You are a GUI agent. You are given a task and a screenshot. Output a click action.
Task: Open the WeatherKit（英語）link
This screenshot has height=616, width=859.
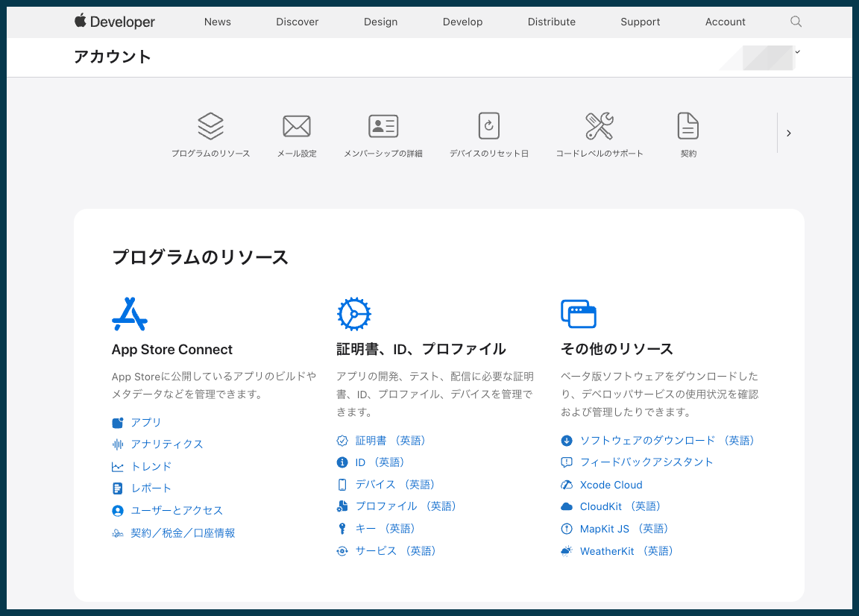pos(625,550)
